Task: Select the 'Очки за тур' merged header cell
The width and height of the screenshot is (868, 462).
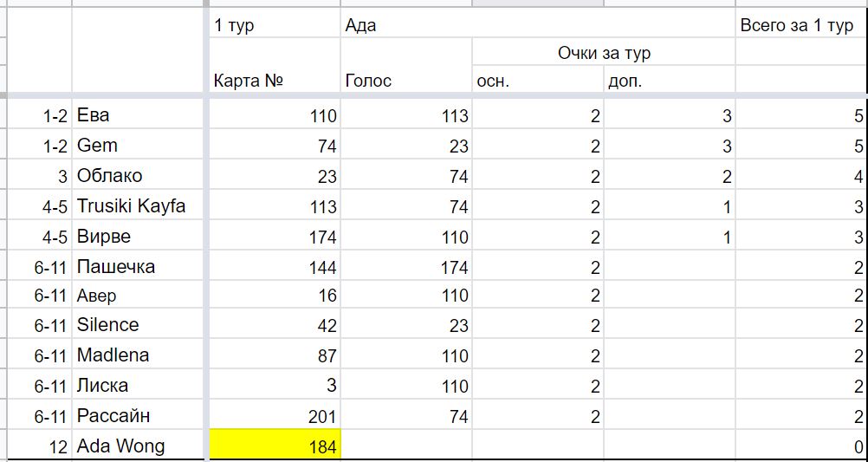Action: tap(604, 53)
